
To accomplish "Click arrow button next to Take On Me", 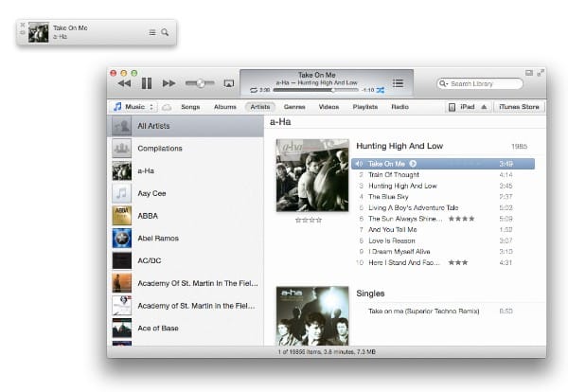I will point(413,164).
